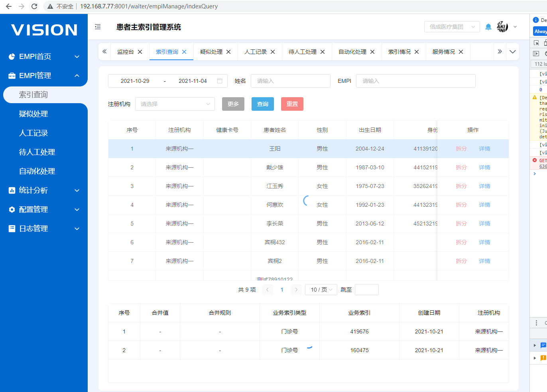The image size is (547, 392).
Task: Expand the EMPI首页 sidebar menu
Action: click(x=44, y=57)
